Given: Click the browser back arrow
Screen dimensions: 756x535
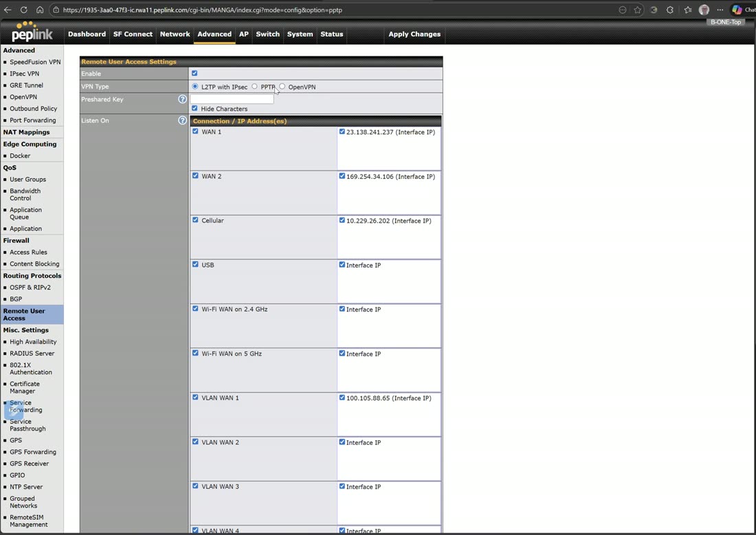Looking at the screenshot, I should [x=8, y=10].
